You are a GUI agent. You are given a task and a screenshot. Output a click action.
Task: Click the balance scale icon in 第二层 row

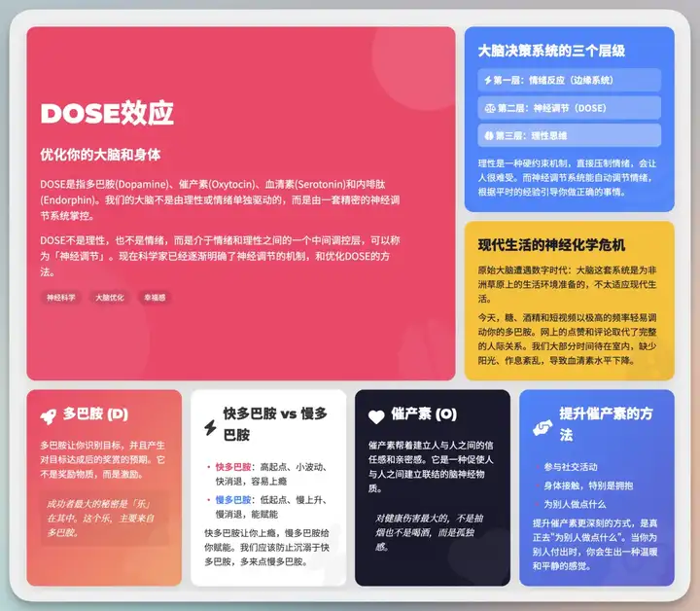tap(490, 108)
